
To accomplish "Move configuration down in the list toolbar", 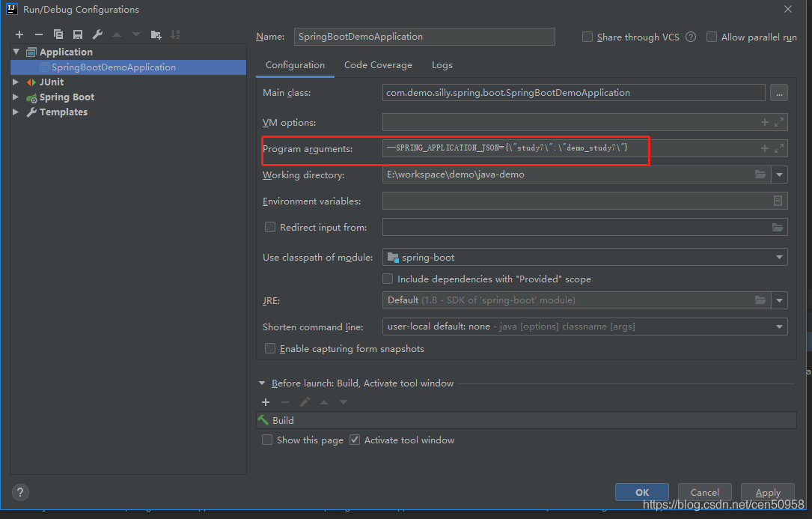I will click(136, 34).
